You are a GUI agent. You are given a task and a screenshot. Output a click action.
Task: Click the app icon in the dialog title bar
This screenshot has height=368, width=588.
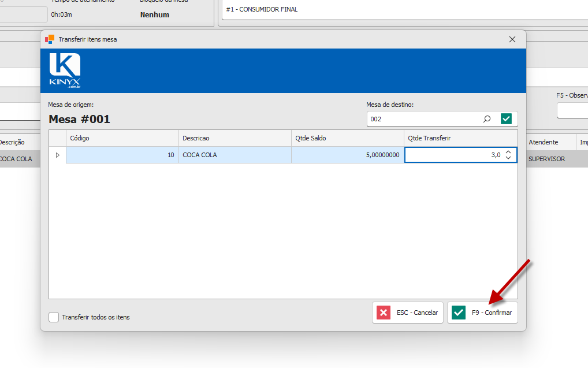(x=50, y=39)
